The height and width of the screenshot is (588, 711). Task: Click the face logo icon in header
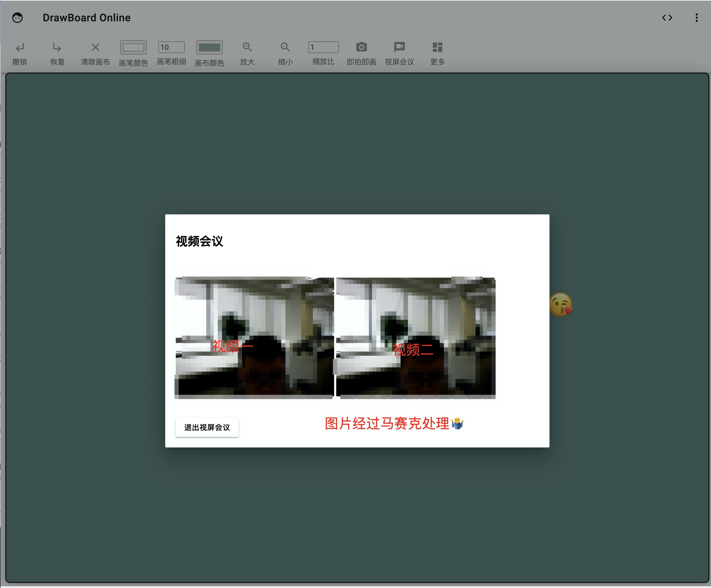[x=18, y=18]
